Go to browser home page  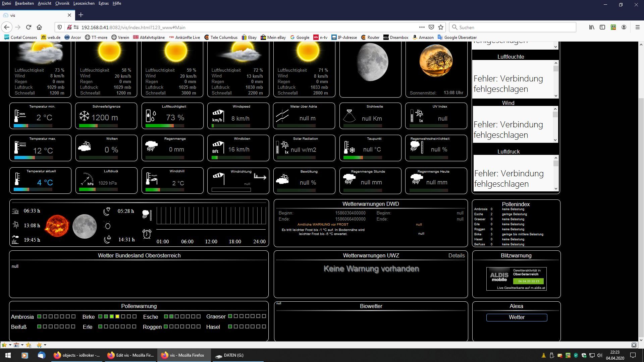(x=39, y=27)
